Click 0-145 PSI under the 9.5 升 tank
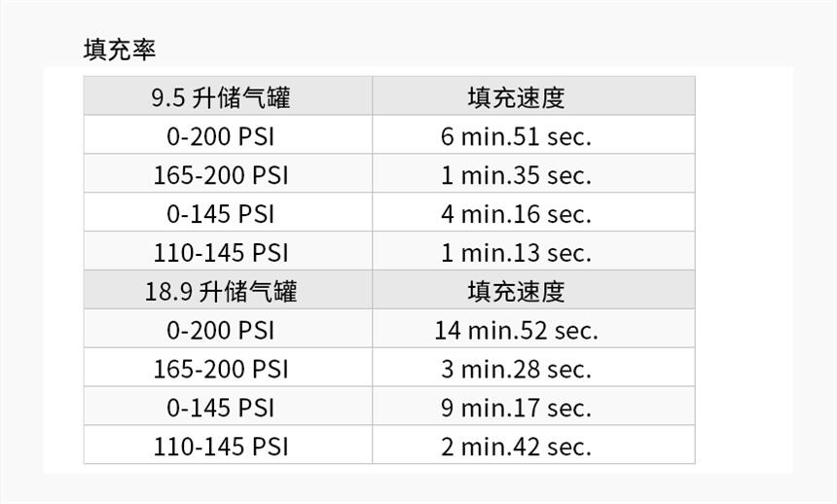The image size is (837, 504). (221, 214)
